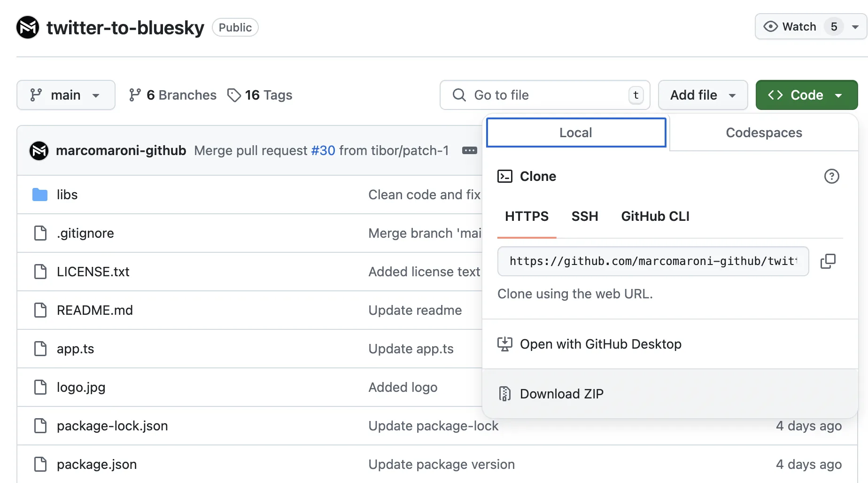Expand commit message ellipsis button
Screen dimensions: 868x483
(x=469, y=150)
